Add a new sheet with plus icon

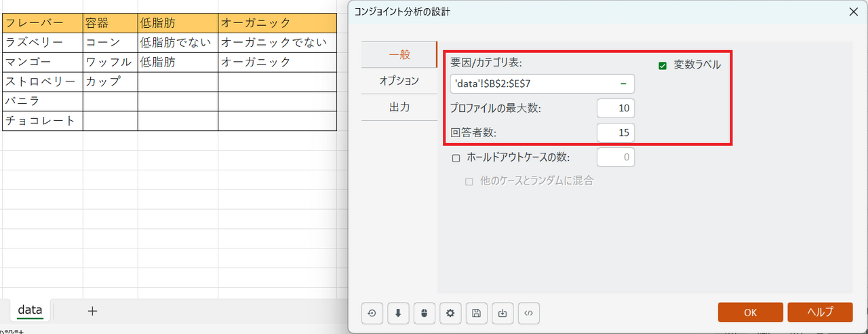tap(93, 311)
